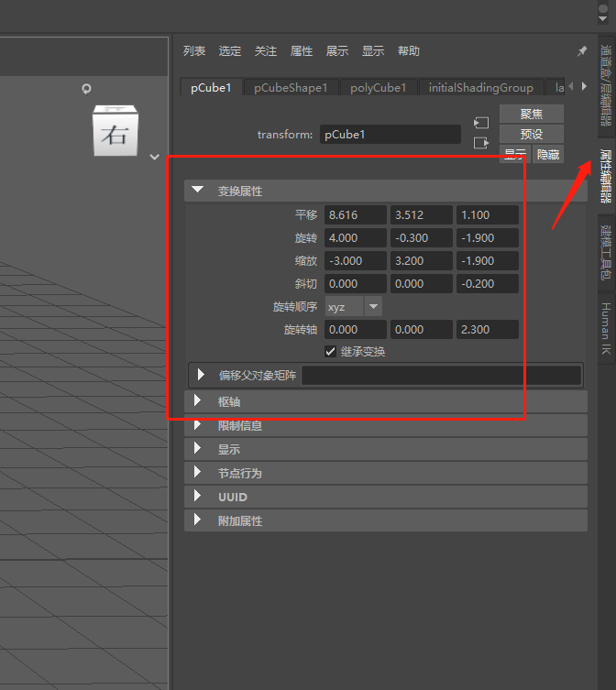Click 旋转 X field 4.000
This screenshot has width=616, height=690.
coord(356,237)
